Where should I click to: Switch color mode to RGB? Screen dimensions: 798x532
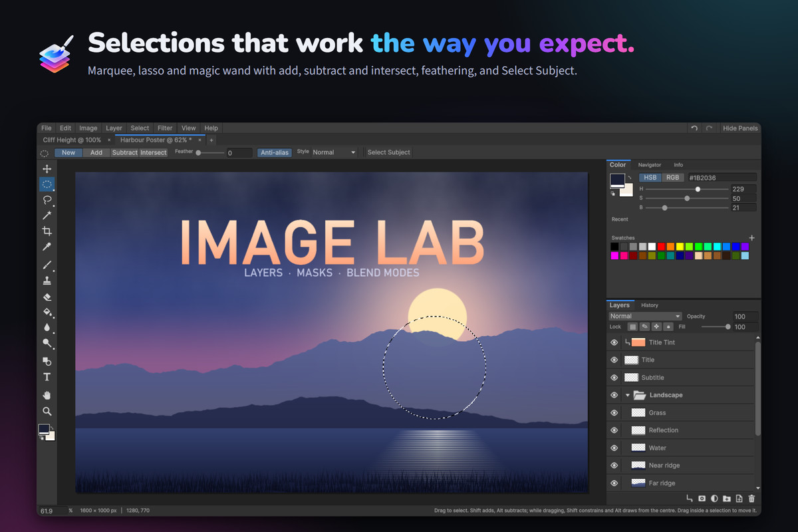[x=673, y=178]
